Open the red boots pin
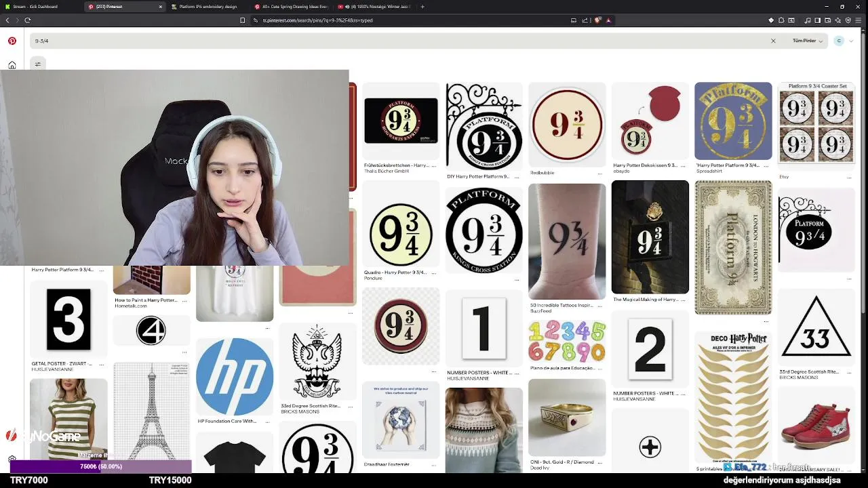The width and height of the screenshot is (868, 488). coord(816,425)
